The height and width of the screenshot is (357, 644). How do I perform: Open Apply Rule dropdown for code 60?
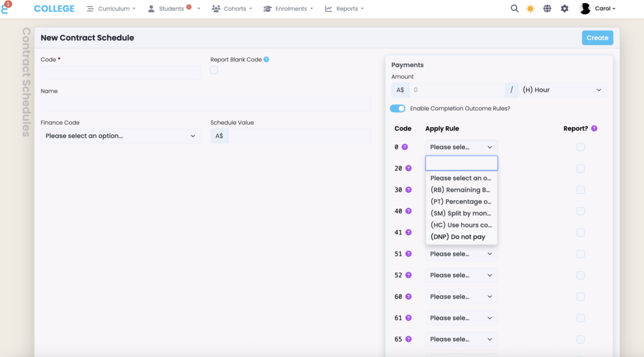click(461, 297)
